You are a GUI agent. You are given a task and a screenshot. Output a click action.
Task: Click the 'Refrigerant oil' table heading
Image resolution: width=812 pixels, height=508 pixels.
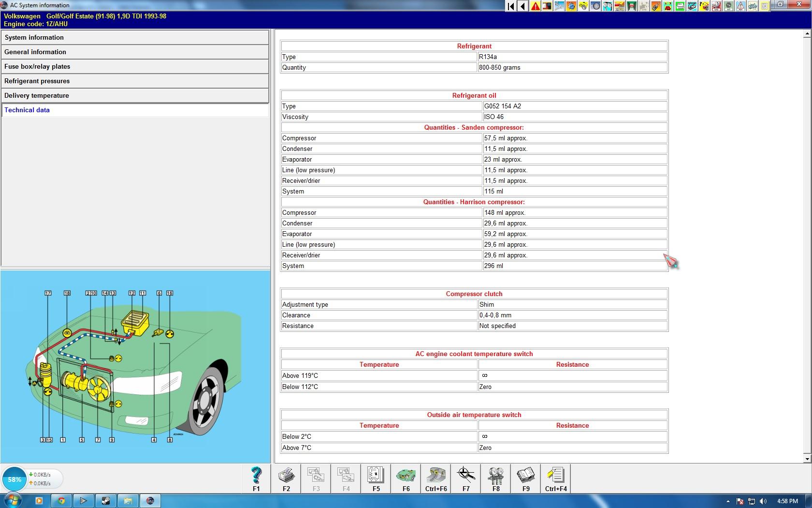pos(474,95)
